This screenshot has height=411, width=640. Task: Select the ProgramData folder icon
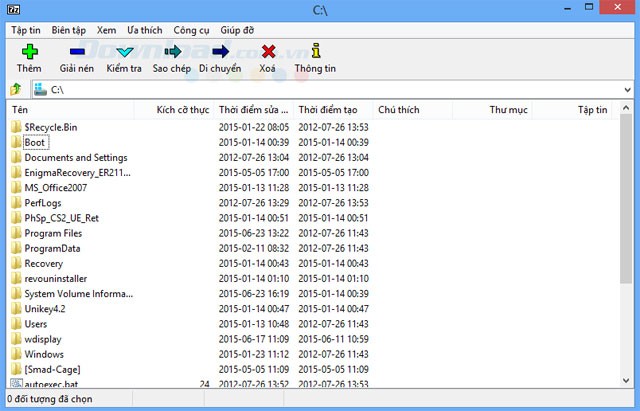(x=16, y=248)
